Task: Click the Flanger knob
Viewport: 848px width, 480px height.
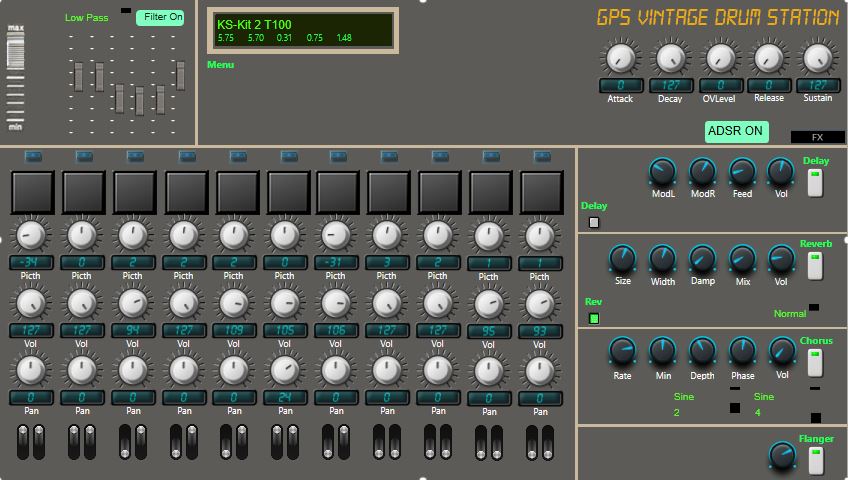Action: (781, 456)
